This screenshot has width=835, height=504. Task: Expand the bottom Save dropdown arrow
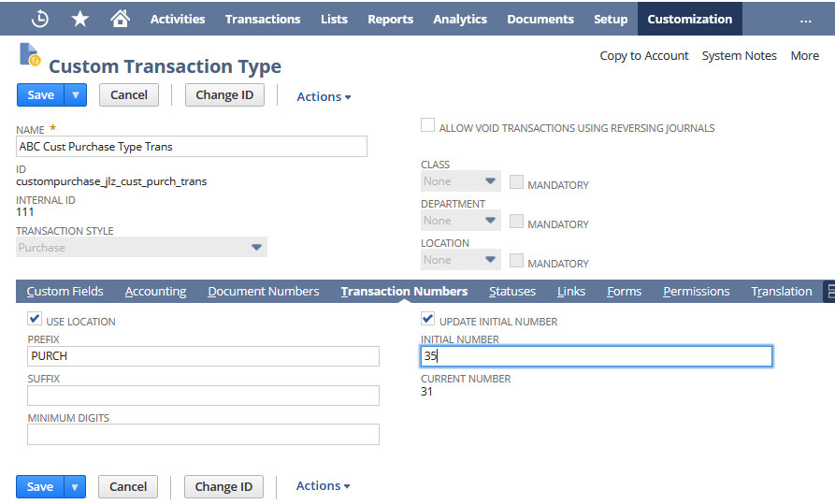pyautogui.click(x=75, y=487)
